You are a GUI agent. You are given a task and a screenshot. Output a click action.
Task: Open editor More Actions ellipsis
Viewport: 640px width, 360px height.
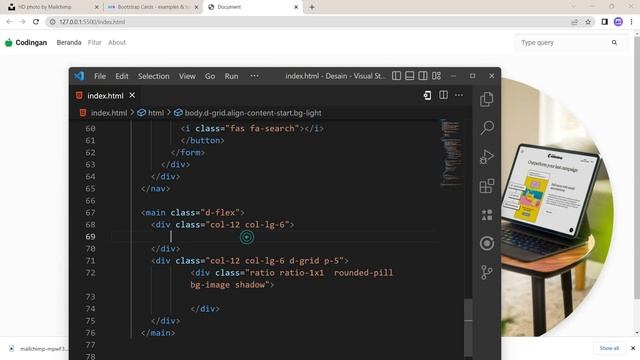point(459,95)
